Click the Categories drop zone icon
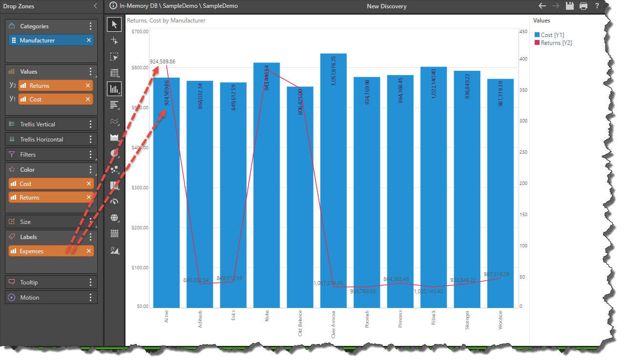The width and height of the screenshot is (625, 364). [x=12, y=26]
